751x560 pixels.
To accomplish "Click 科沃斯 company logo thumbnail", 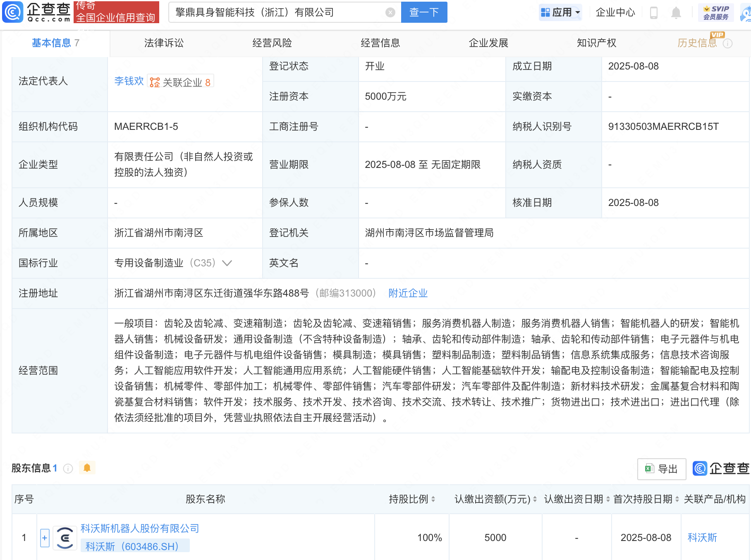I will (x=65, y=538).
